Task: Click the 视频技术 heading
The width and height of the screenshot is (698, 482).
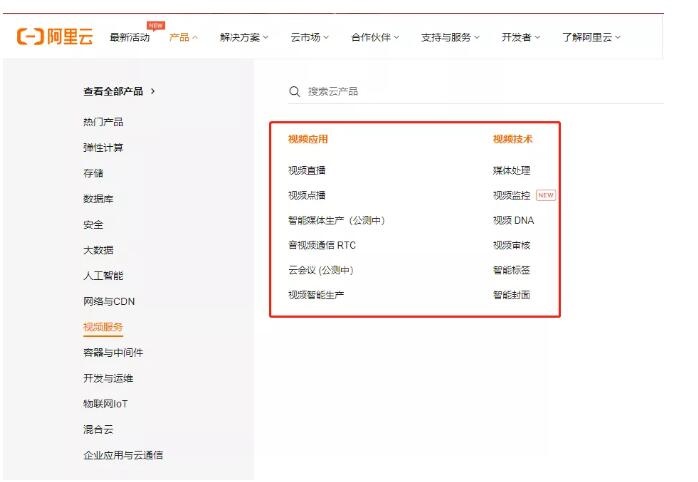Action: [x=513, y=139]
